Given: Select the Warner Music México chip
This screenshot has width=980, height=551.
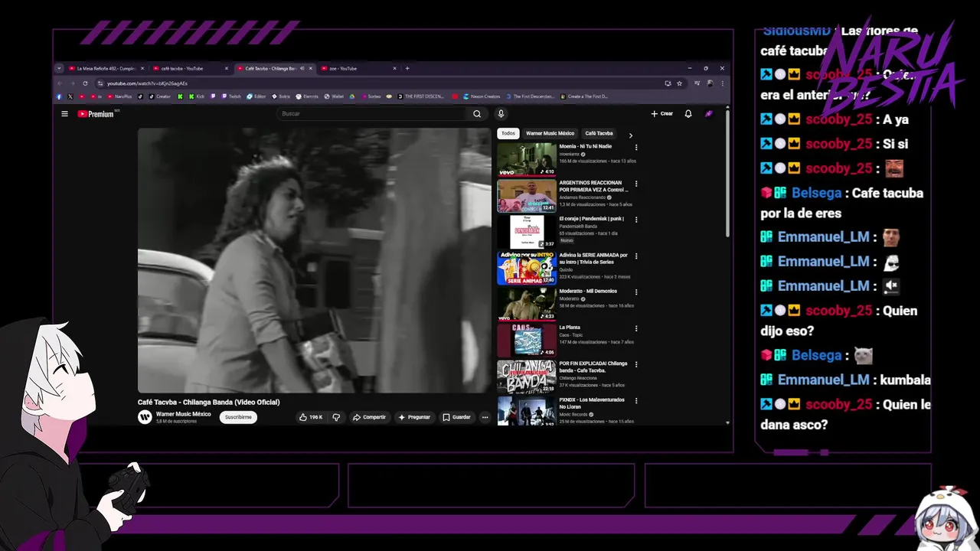Looking at the screenshot, I should (550, 133).
